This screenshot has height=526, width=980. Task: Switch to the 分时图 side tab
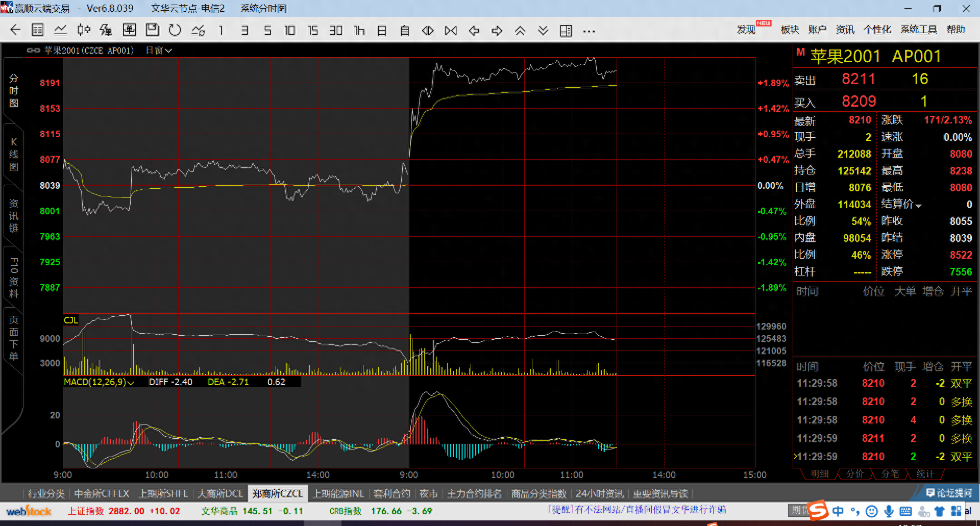pyautogui.click(x=14, y=91)
